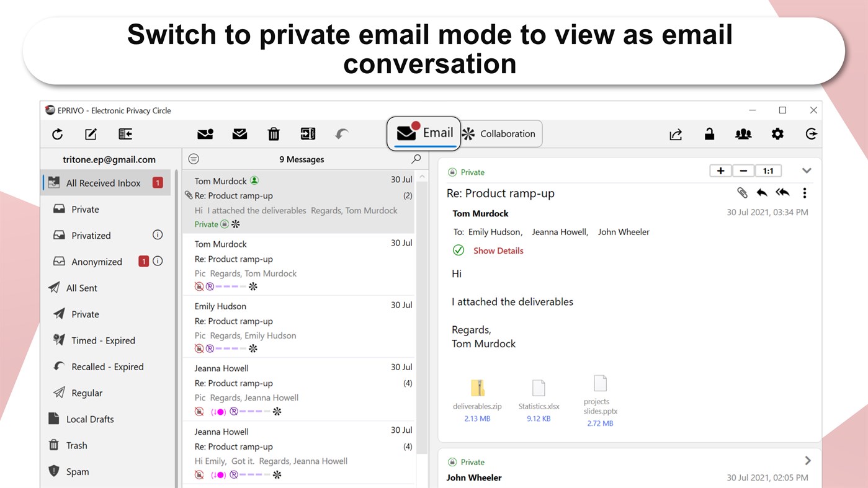Toggle the green verification checkmark
Image resolution: width=868 pixels, height=488 pixels.
(459, 251)
